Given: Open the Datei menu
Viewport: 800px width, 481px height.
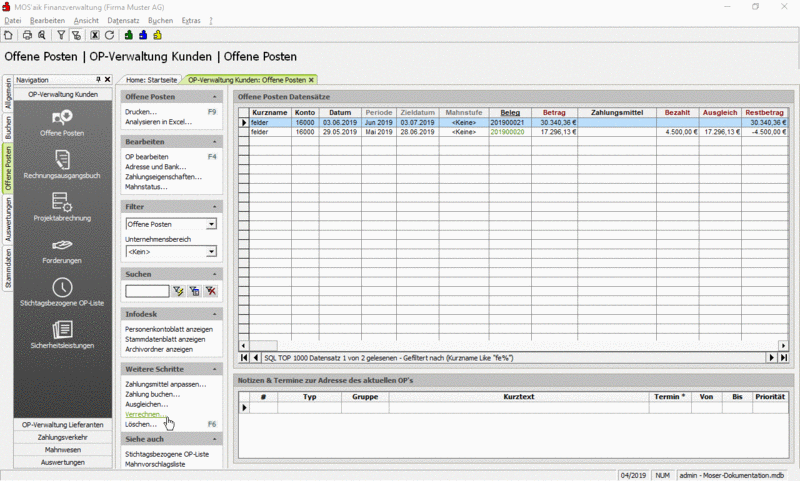Looking at the screenshot, I should click(13, 20).
